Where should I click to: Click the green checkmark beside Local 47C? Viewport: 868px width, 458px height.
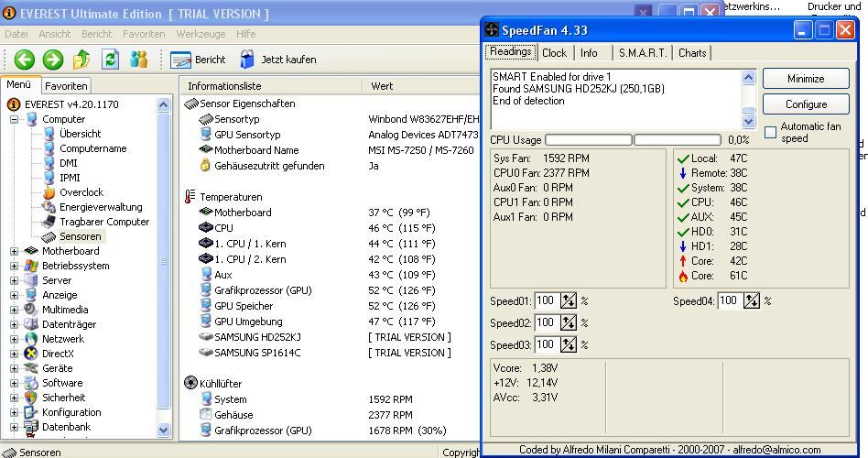683,159
